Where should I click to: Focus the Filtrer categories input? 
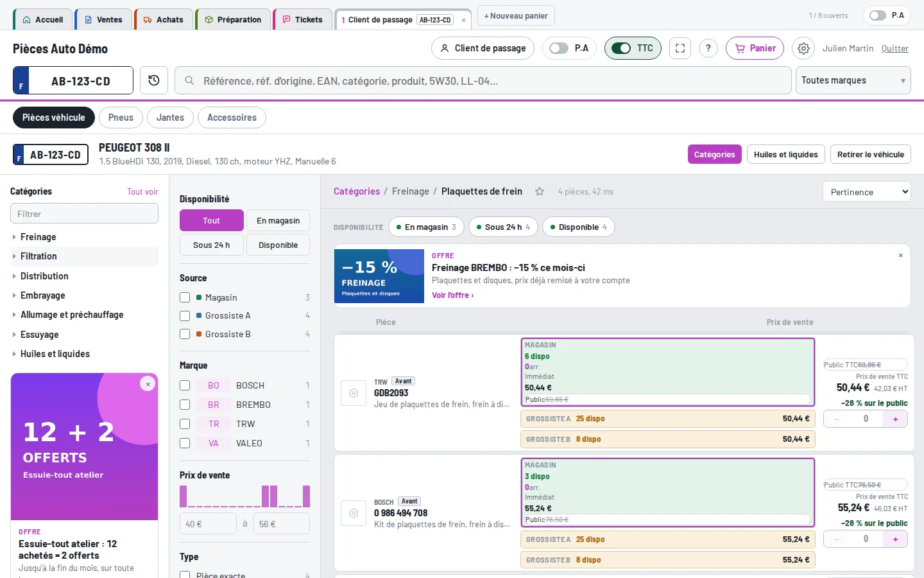tap(84, 213)
